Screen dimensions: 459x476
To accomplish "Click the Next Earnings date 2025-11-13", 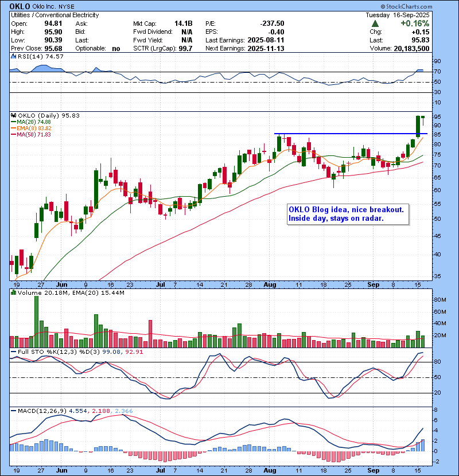I will pyautogui.click(x=266, y=49).
